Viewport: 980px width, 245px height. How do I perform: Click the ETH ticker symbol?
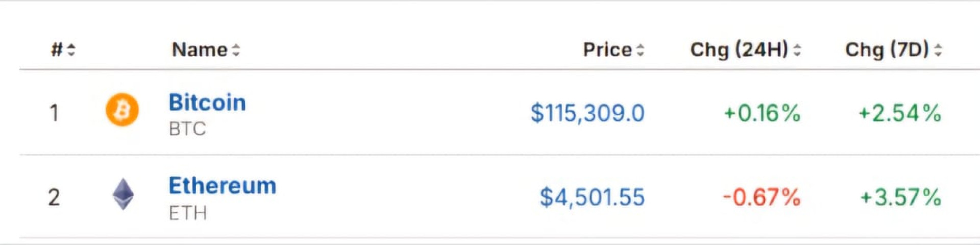(x=188, y=213)
